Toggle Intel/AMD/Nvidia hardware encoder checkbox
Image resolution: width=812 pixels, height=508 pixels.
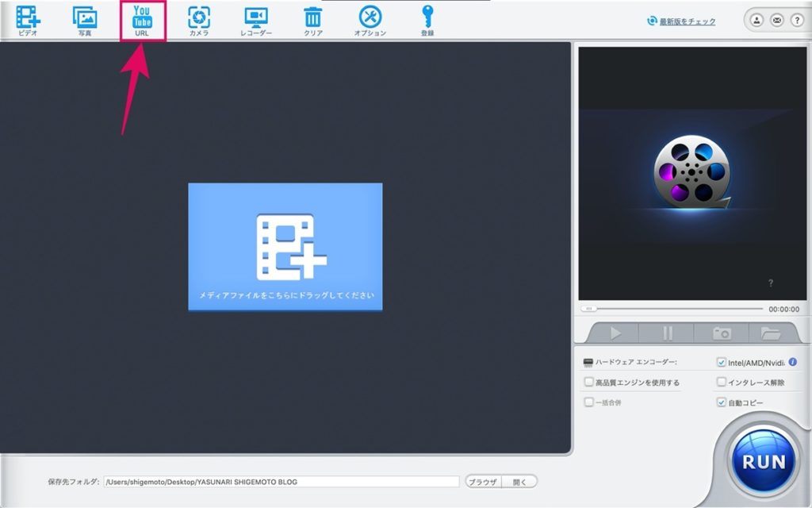click(x=722, y=362)
